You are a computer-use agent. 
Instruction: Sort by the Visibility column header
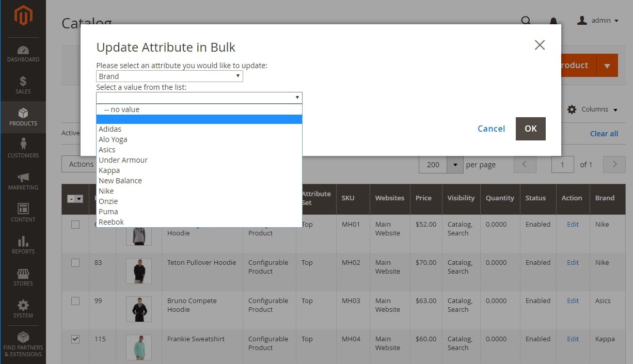coord(461,199)
